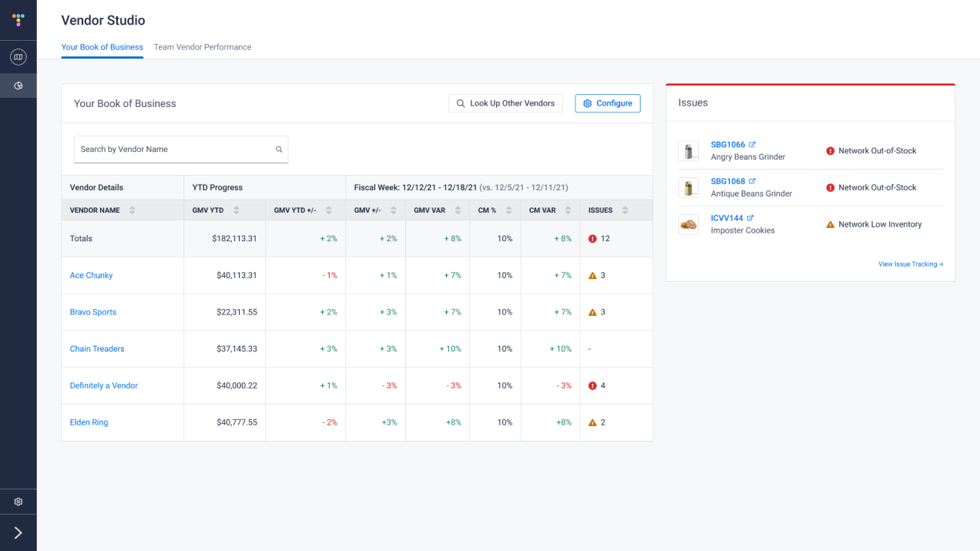Click the GMV VAR column sort arrows
This screenshot has height=551, width=980.
click(x=458, y=210)
